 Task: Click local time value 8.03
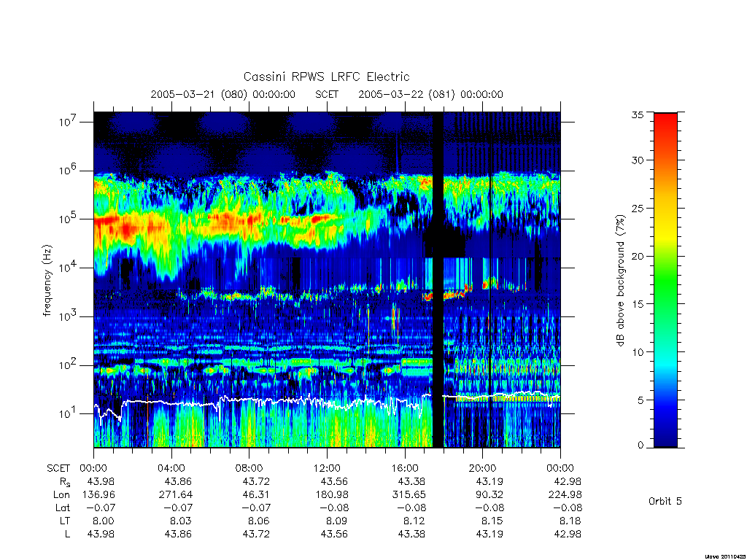[181, 521]
